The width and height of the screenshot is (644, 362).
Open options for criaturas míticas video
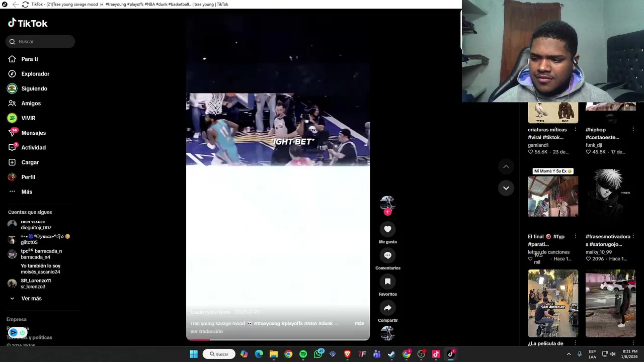[x=576, y=130]
